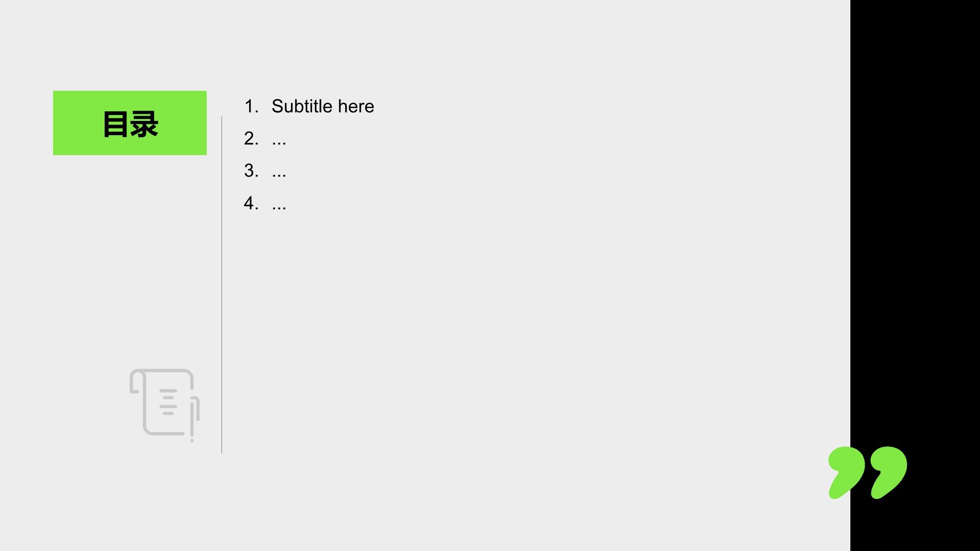
Task: Click the "Subtitle here" list entry
Action: (323, 106)
